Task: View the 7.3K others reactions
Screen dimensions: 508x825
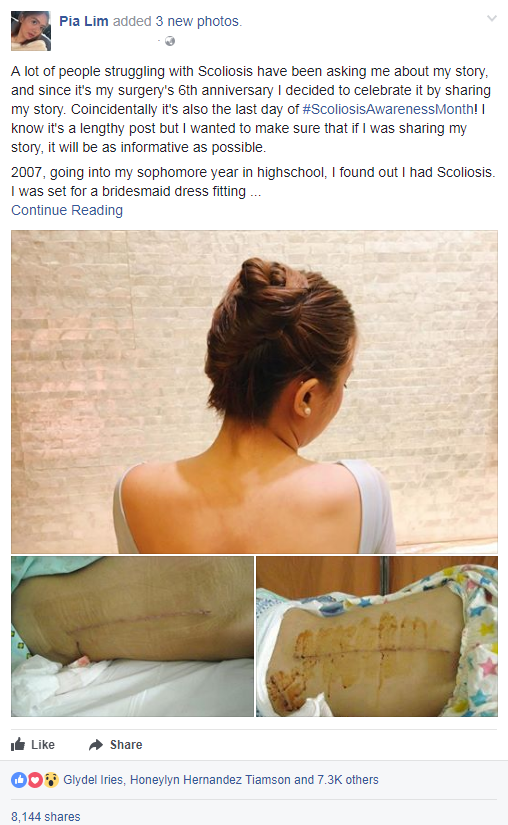Action: click(348, 780)
